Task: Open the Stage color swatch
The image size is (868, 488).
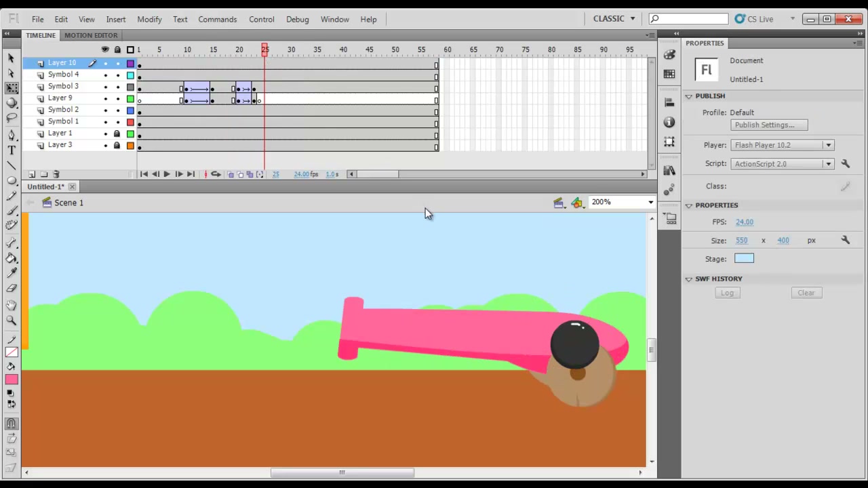Action: (744, 258)
